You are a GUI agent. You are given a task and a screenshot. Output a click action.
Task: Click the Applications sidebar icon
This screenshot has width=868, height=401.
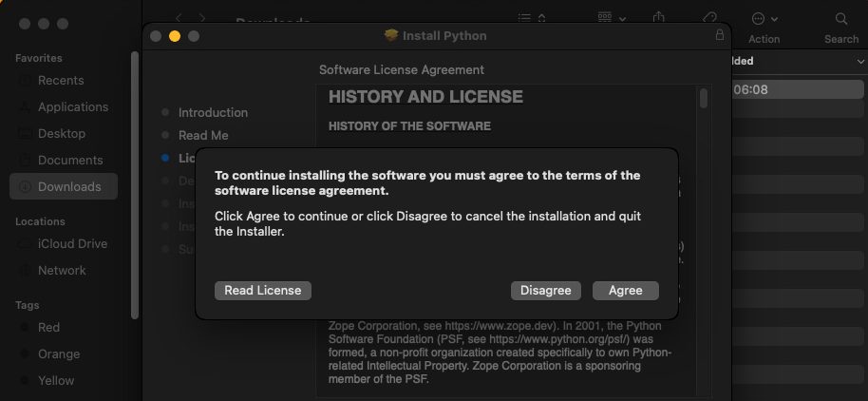click(25, 106)
